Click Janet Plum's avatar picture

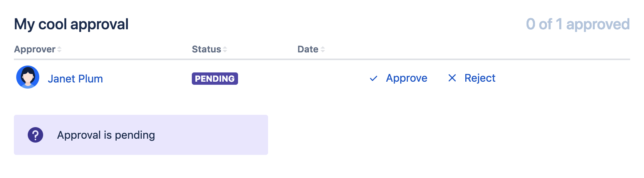(x=28, y=77)
